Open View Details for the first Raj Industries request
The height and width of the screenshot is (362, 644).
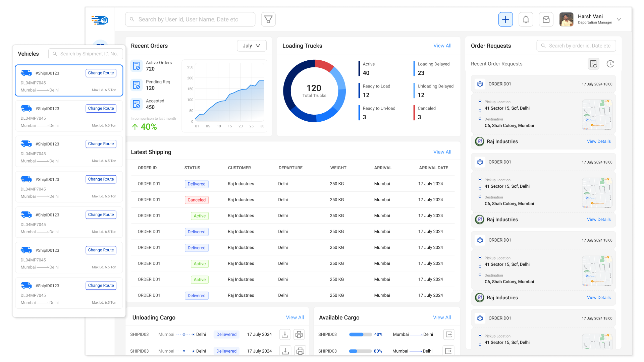[x=599, y=141]
